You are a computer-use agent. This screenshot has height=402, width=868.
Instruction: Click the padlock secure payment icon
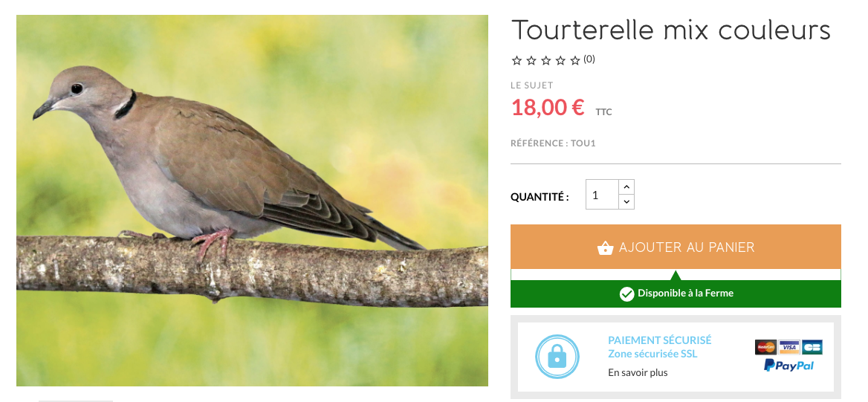click(557, 357)
